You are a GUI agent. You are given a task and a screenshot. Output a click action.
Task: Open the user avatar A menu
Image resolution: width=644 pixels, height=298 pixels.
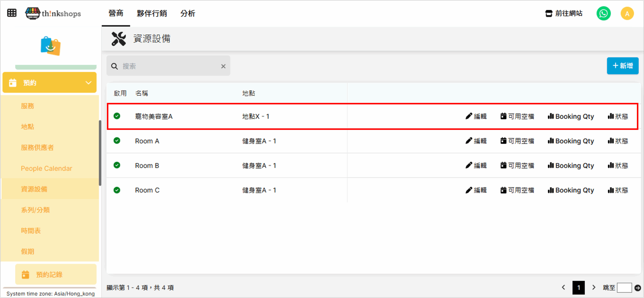click(x=627, y=13)
